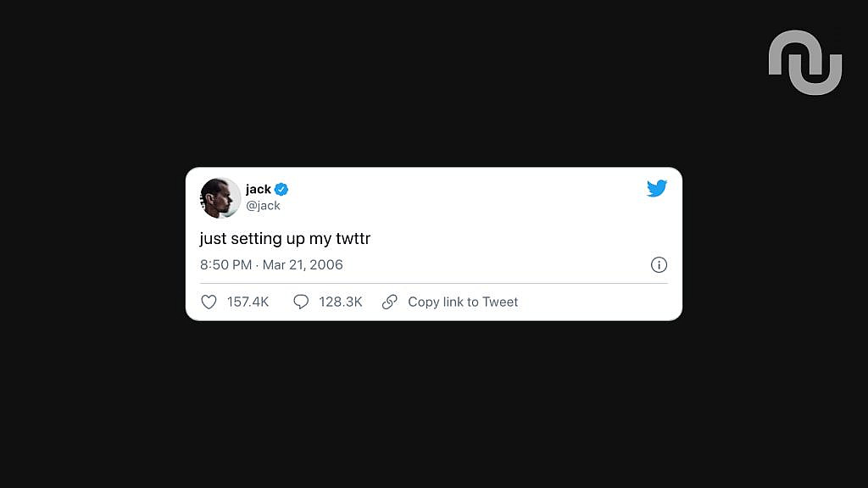This screenshot has height=488, width=868.
Task: Open replies via the speech bubble icon
Action: pos(301,302)
